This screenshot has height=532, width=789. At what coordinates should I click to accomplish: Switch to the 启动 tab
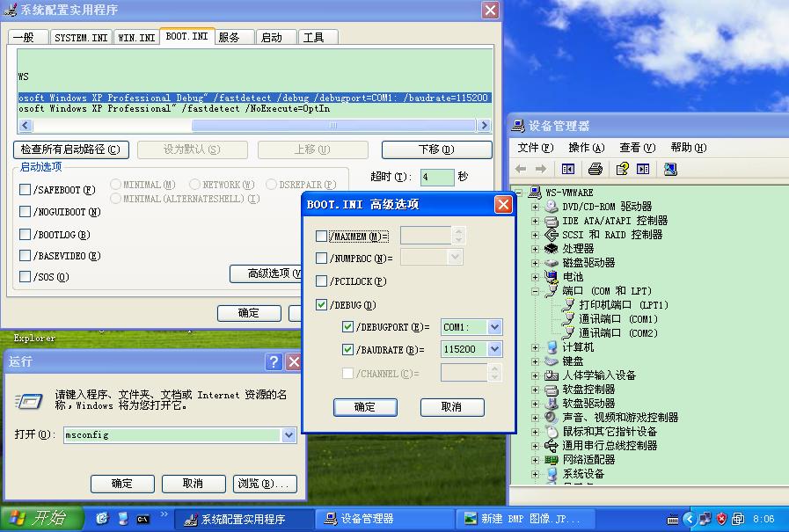[x=275, y=37]
